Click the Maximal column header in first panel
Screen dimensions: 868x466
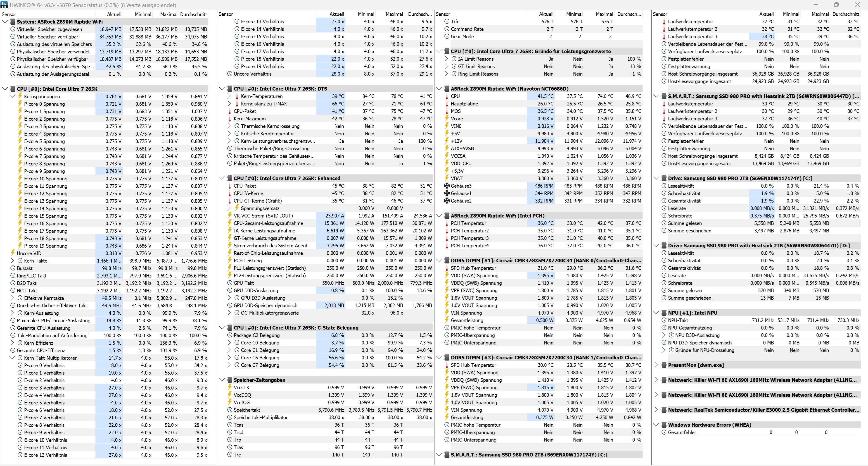pos(168,14)
